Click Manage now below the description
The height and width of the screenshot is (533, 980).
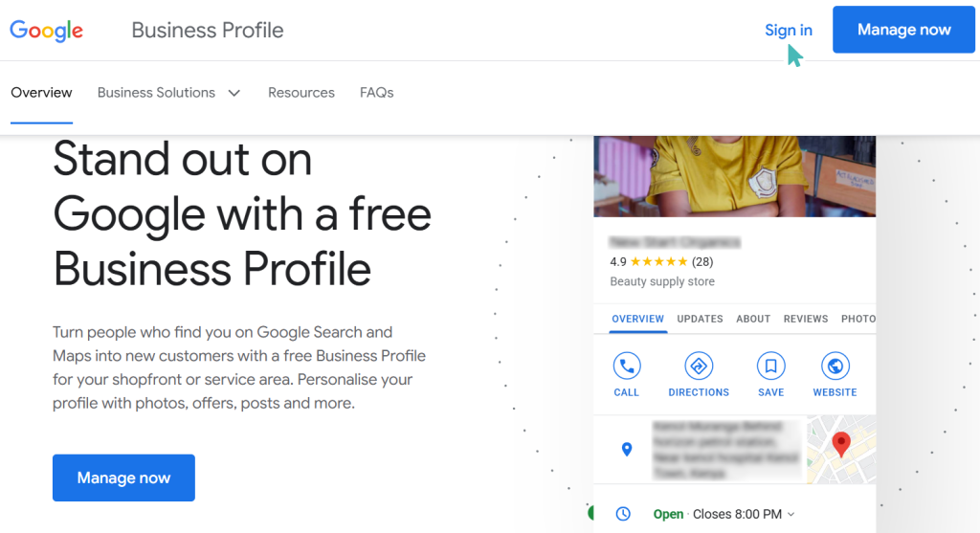(123, 478)
